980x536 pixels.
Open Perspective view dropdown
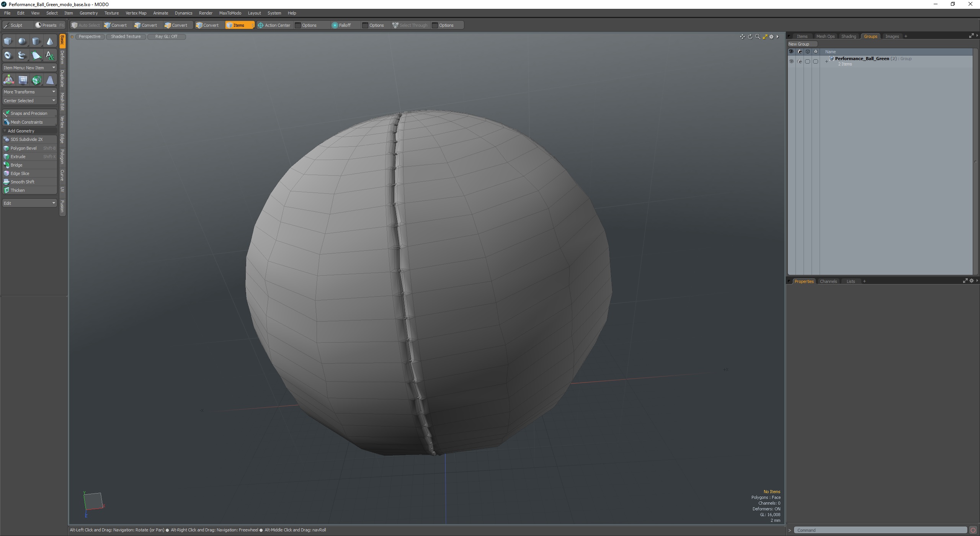pyautogui.click(x=90, y=37)
